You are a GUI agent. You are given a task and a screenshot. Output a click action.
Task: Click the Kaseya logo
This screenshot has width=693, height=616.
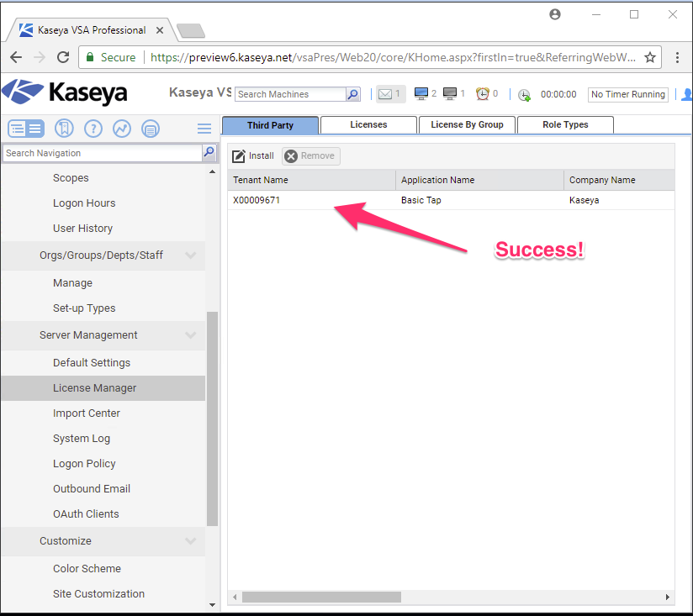pos(65,92)
